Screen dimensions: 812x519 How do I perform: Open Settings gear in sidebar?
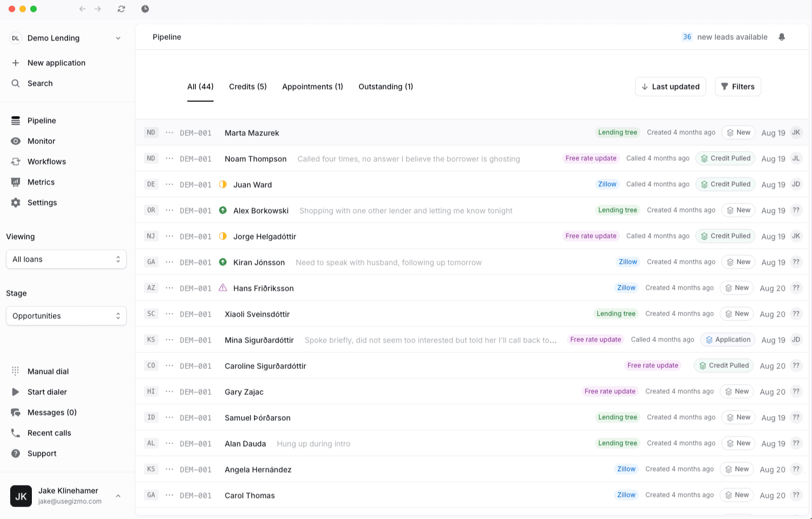16,203
